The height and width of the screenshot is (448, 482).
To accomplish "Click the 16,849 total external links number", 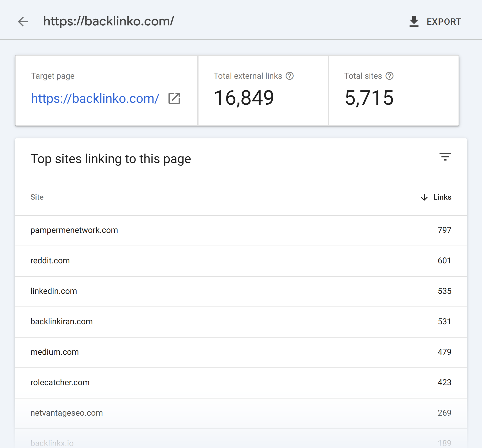I will pyautogui.click(x=244, y=98).
